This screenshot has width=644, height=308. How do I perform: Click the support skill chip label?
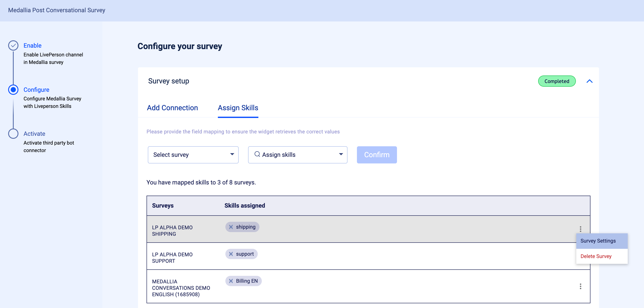coord(245,254)
